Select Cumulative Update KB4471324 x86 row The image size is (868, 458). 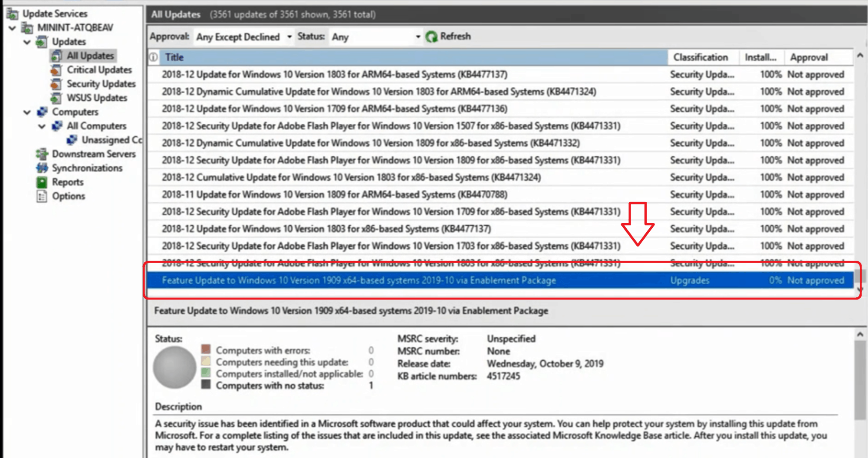[500, 178]
